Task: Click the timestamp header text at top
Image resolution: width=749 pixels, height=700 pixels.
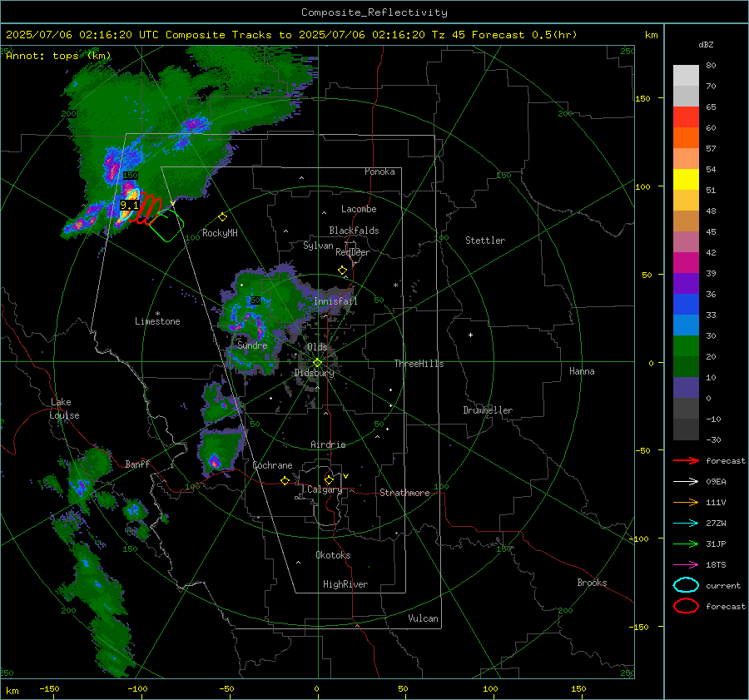Action: pos(291,35)
